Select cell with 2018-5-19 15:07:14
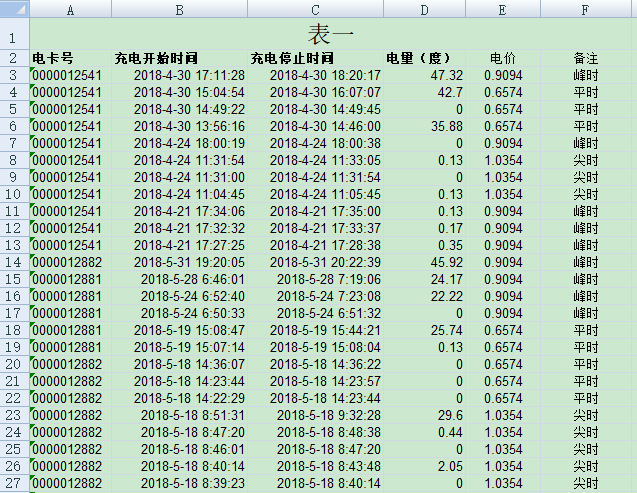637x493 pixels. [179, 347]
